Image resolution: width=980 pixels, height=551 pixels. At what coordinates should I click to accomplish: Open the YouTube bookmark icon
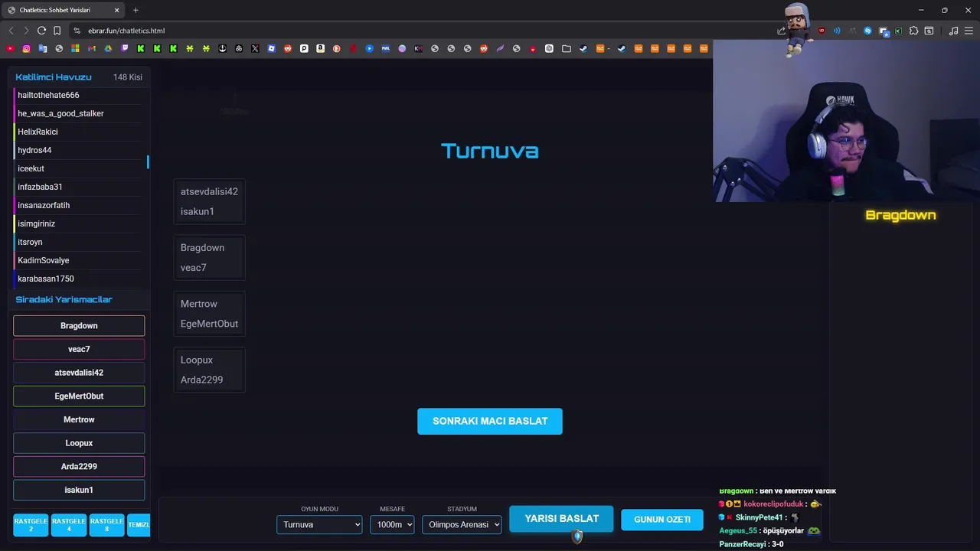10,48
